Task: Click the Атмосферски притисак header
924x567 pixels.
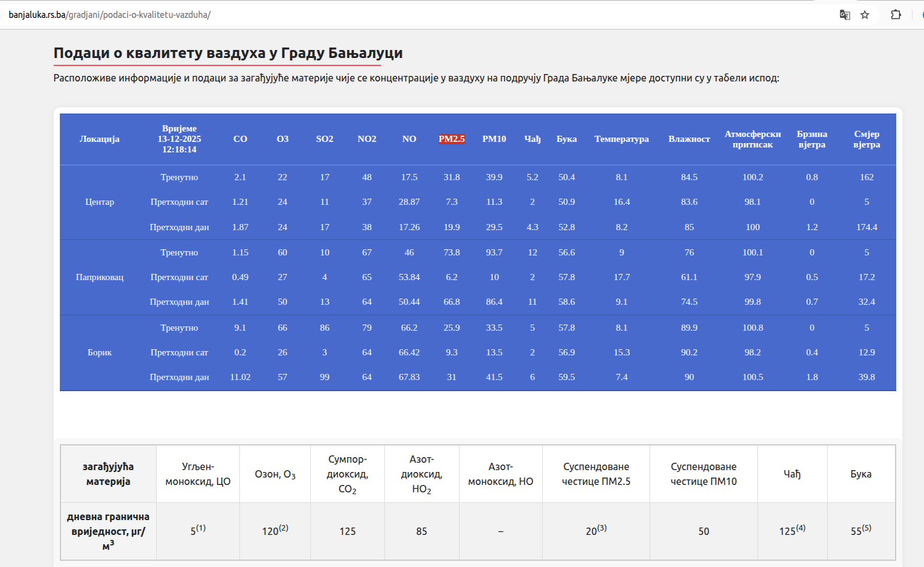Action: [753, 139]
